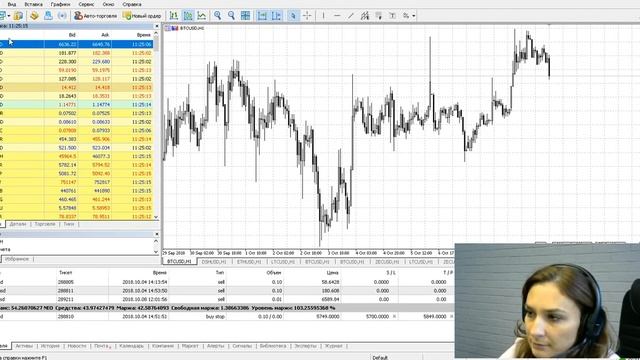
Task: Click the Bid column header in Market Watch
Action: [x=72, y=35]
